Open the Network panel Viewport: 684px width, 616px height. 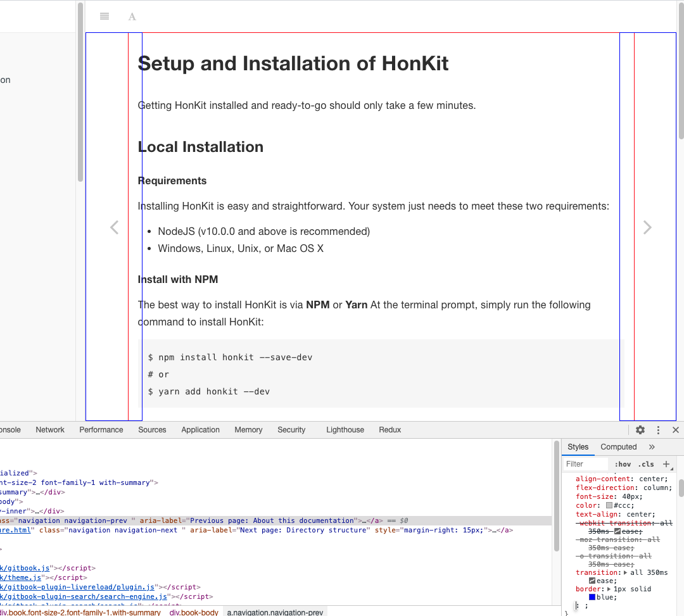pyautogui.click(x=50, y=430)
